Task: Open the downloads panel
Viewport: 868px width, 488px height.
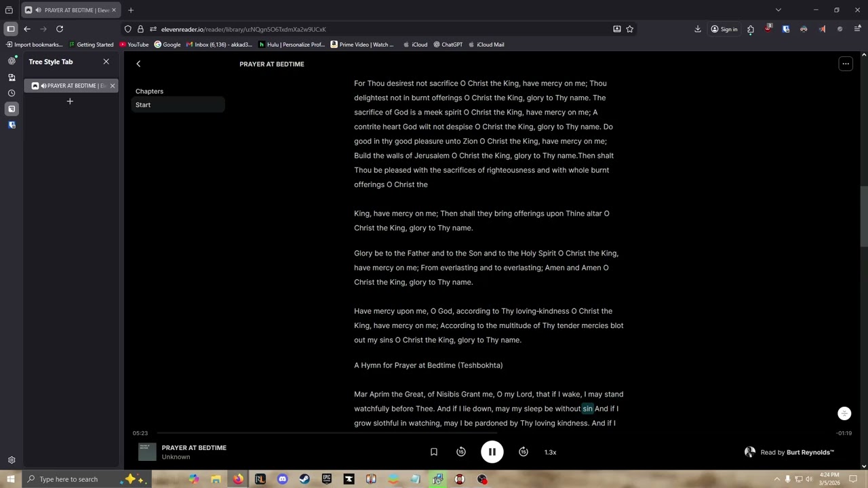Action: click(x=698, y=29)
